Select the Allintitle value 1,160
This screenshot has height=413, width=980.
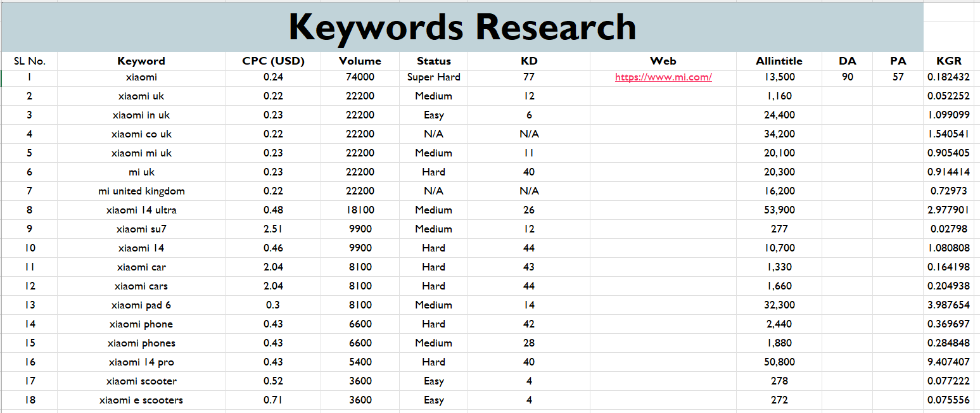click(779, 96)
